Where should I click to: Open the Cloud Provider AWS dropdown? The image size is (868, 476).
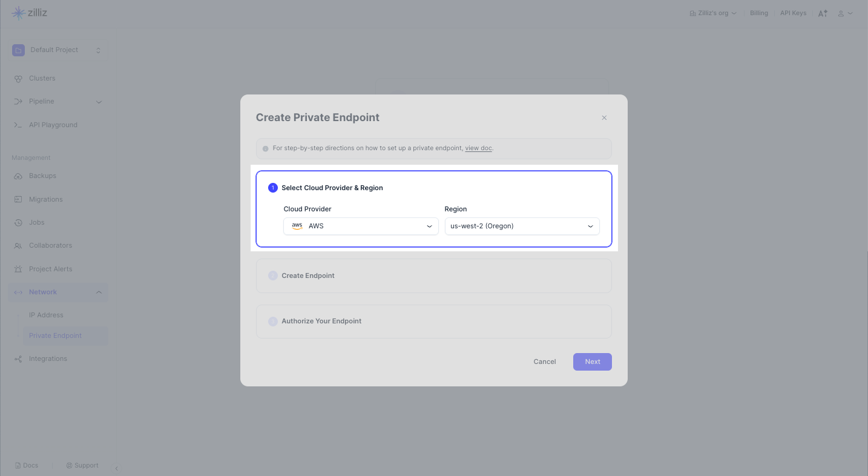point(361,226)
